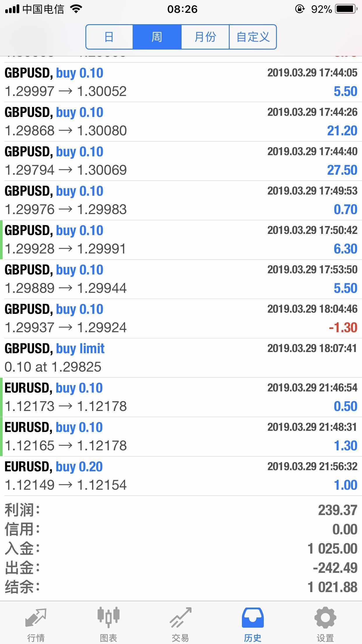Tap the 08:26 clock in status bar
Image resolution: width=362 pixels, height=644 pixels.
182,9
